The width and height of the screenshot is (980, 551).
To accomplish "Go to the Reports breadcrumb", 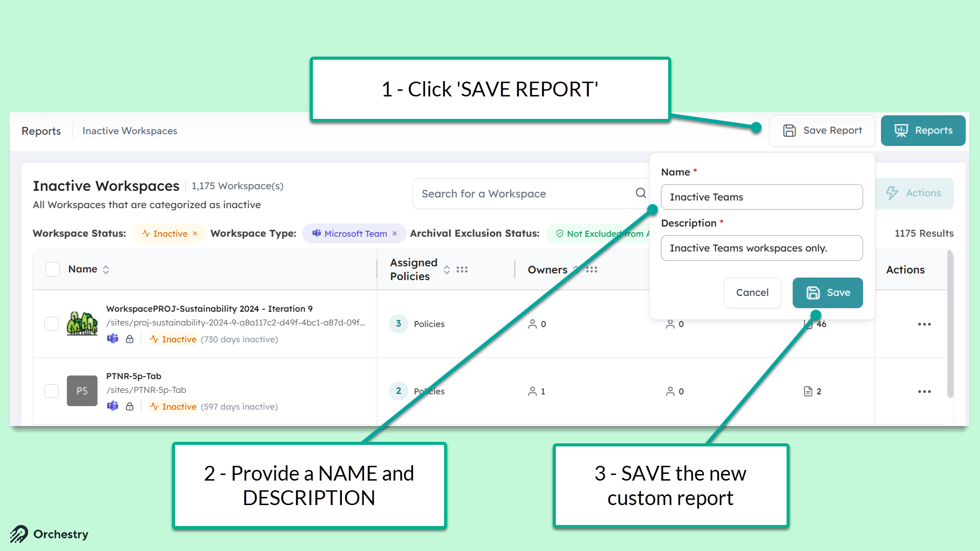I will tap(41, 131).
